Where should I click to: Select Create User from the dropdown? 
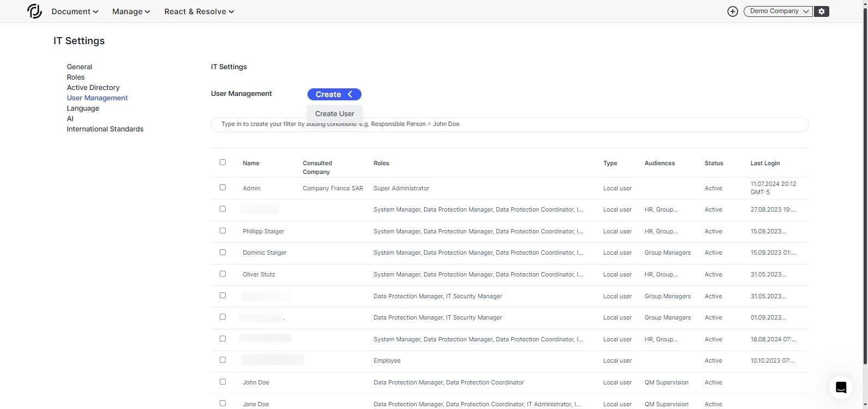[x=335, y=113]
